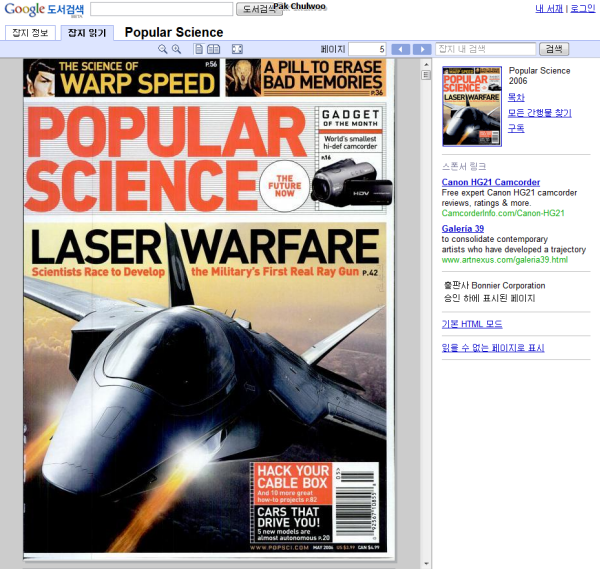The height and width of the screenshot is (569, 600).
Task: Focus the 잡지 내 검색 search box
Action: click(x=485, y=49)
